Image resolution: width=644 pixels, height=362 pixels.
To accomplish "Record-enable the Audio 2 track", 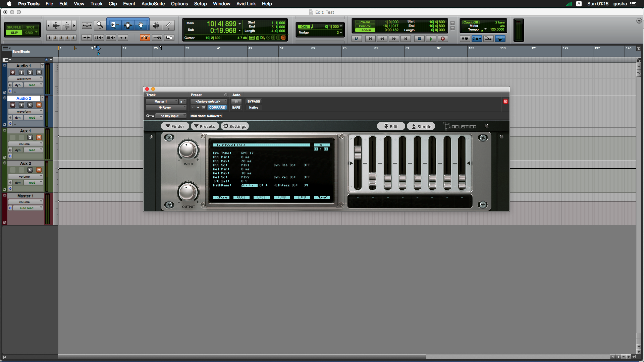I will pos(13,105).
